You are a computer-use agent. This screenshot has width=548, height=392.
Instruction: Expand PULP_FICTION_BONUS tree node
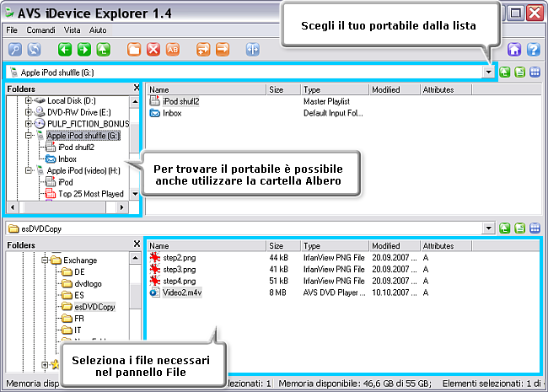click(29, 124)
